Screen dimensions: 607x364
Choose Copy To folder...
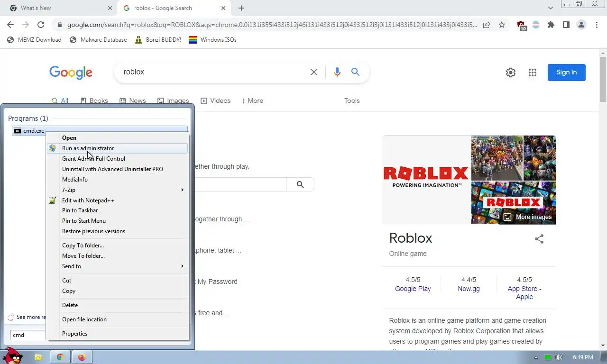pyautogui.click(x=117, y=246)
